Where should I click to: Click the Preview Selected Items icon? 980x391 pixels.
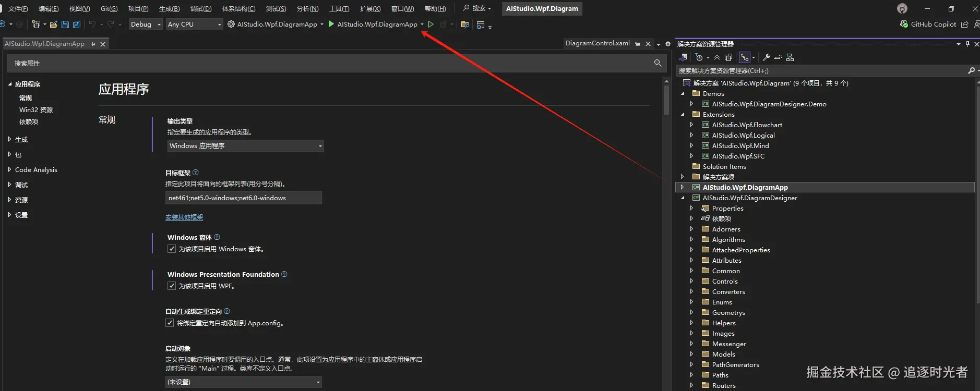[x=778, y=57]
